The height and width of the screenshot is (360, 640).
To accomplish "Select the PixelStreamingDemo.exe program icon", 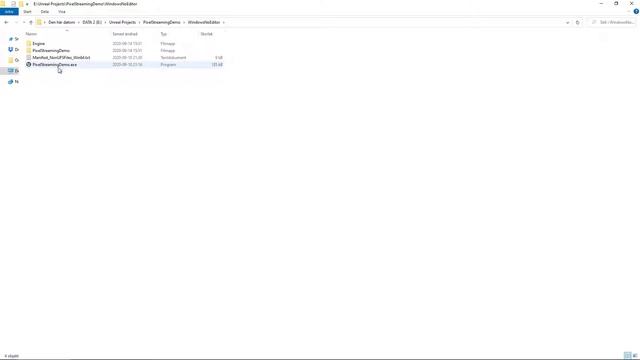I will [x=29, y=64].
